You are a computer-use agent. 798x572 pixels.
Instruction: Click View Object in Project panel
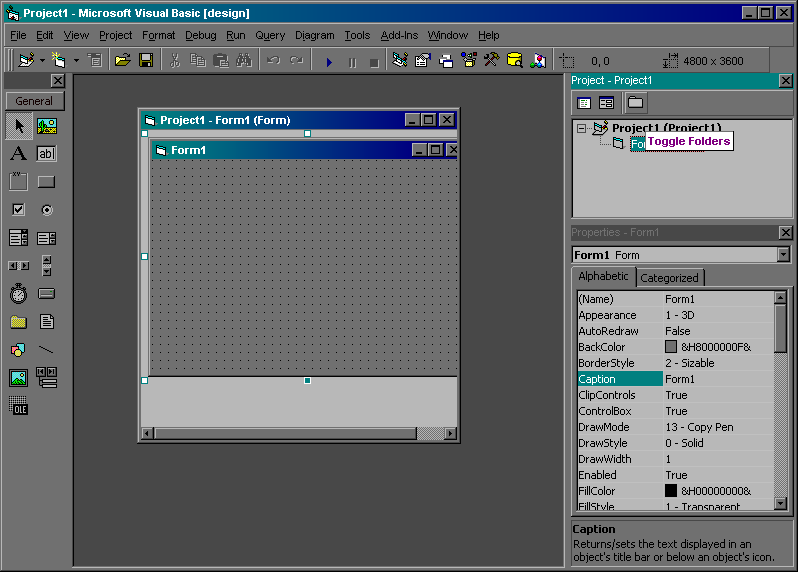coord(606,103)
